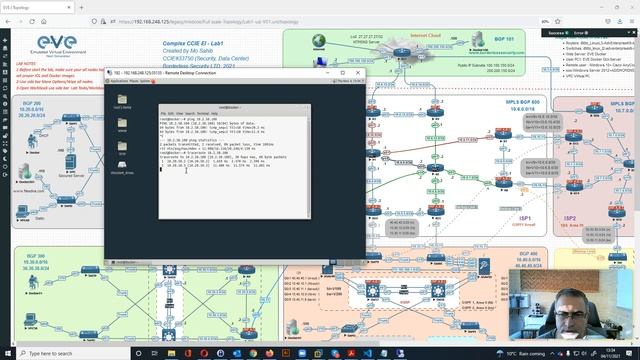This screenshot has height=360, width=640.
Task: Click the Remote Desktop Connection title bar
Action: (x=235, y=73)
